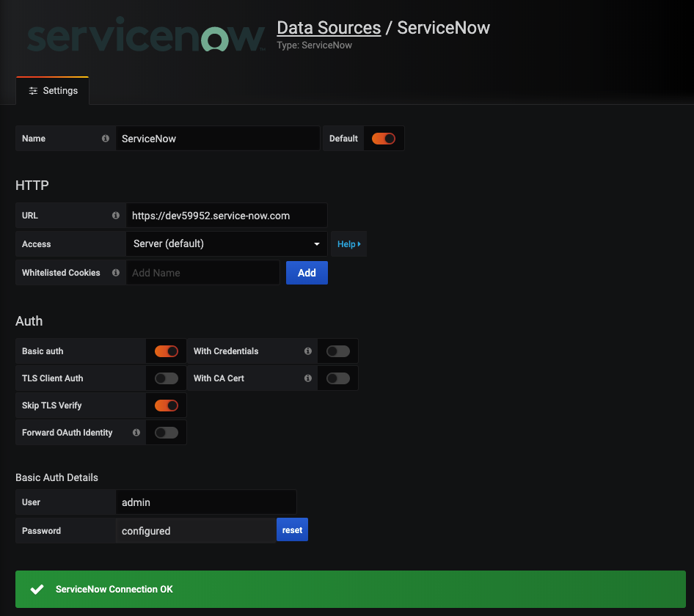Click the Settings tab sliders icon

click(x=33, y=91)
